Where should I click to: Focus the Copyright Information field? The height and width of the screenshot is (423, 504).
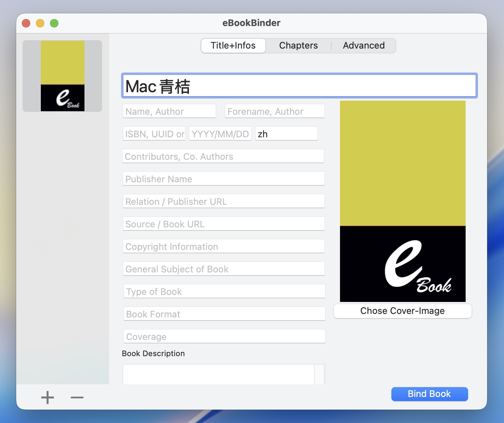[x=223, y=247]
